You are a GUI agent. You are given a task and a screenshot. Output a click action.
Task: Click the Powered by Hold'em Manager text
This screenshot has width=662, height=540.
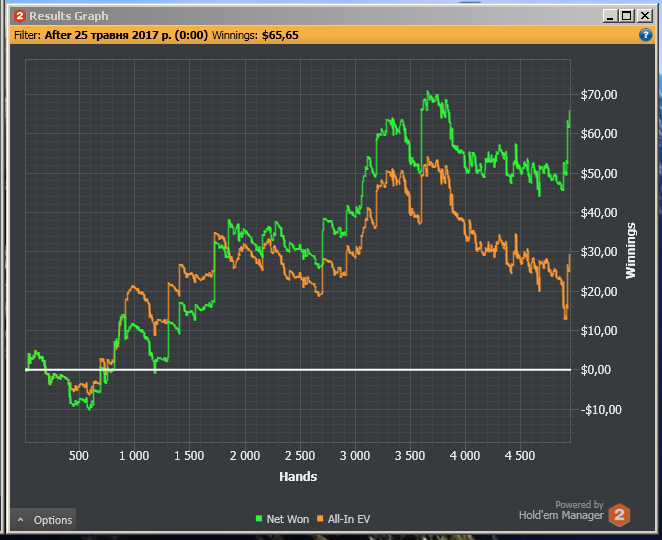[562, 510]
